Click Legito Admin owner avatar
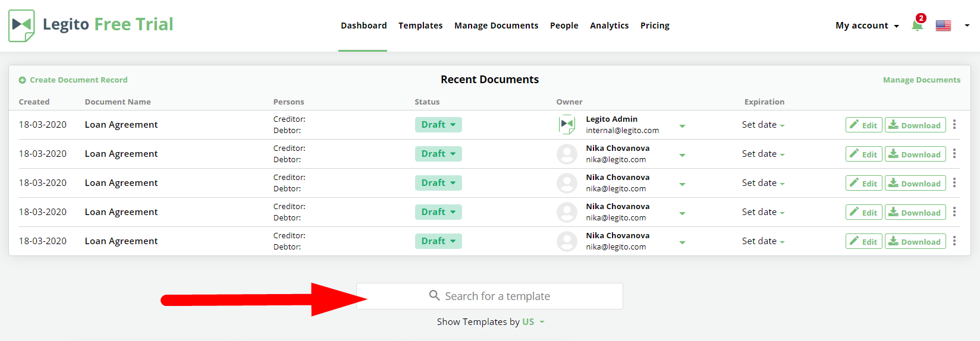980x341 pixels. click(567, 125)
